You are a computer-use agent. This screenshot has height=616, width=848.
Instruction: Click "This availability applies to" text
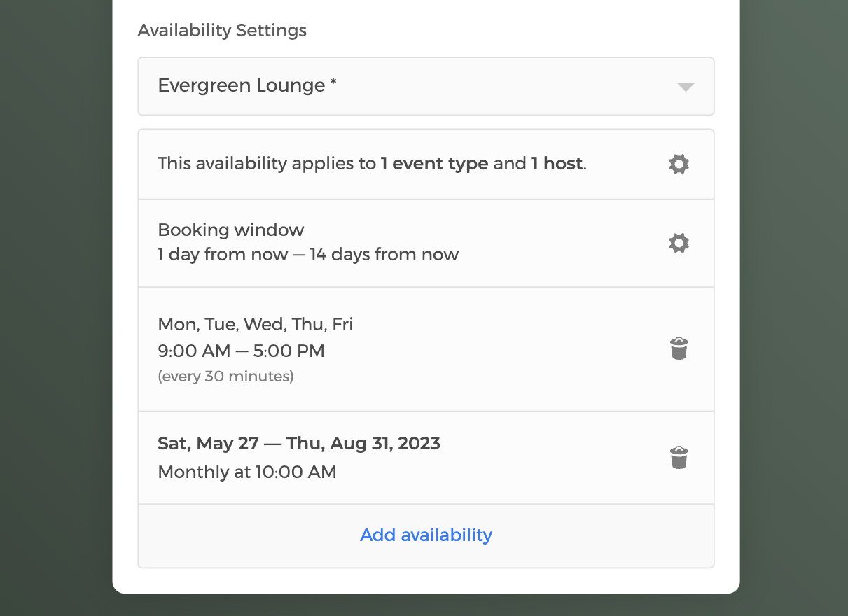(267, 164)
